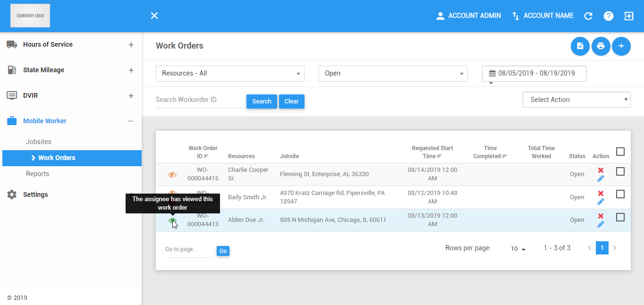Edit Baily Smith Jr. work order pencil
This screenshot has height=305, width=644.
[601, 202]
